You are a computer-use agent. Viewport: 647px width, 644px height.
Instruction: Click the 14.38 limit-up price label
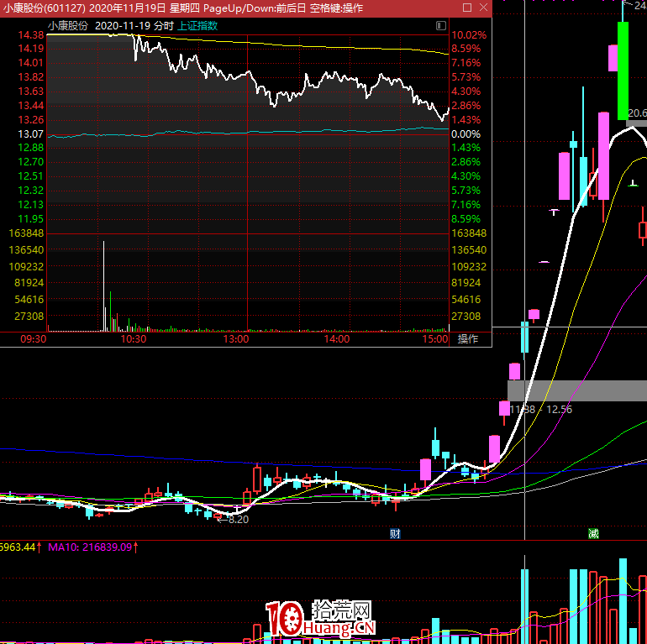30,35
